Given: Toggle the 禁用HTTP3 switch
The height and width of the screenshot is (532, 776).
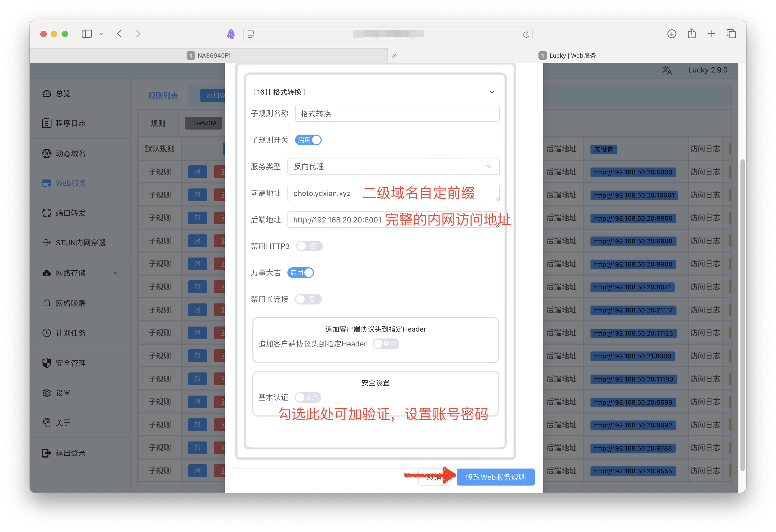Looking at the screenshot, I should [x=309, y=246].
